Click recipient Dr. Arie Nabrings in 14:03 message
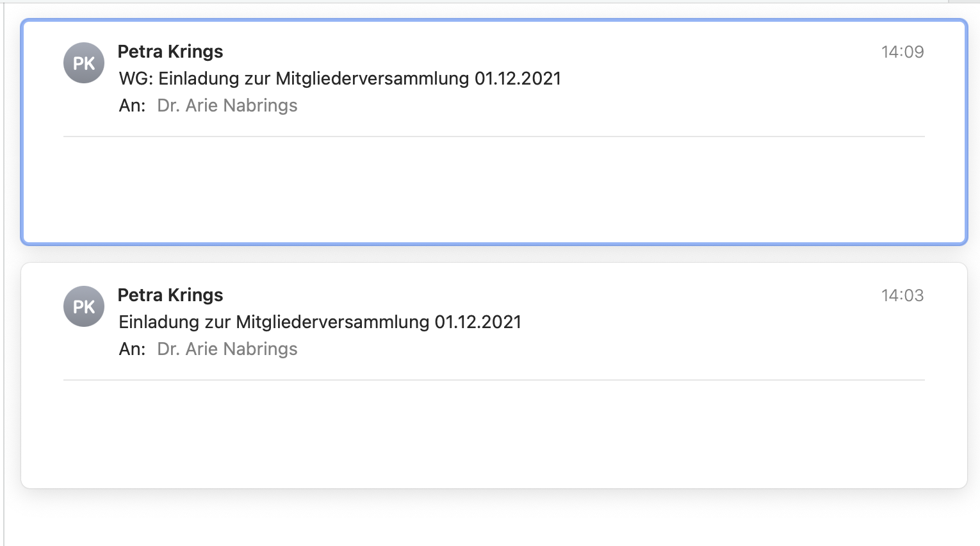Screen dimensions: 980x546 point(227,349)
